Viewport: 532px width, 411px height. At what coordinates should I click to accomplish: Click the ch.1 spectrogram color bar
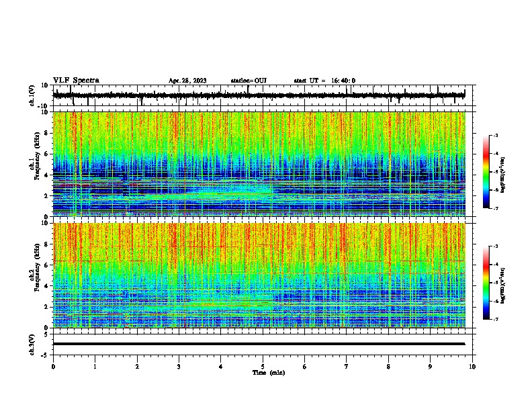486,172
